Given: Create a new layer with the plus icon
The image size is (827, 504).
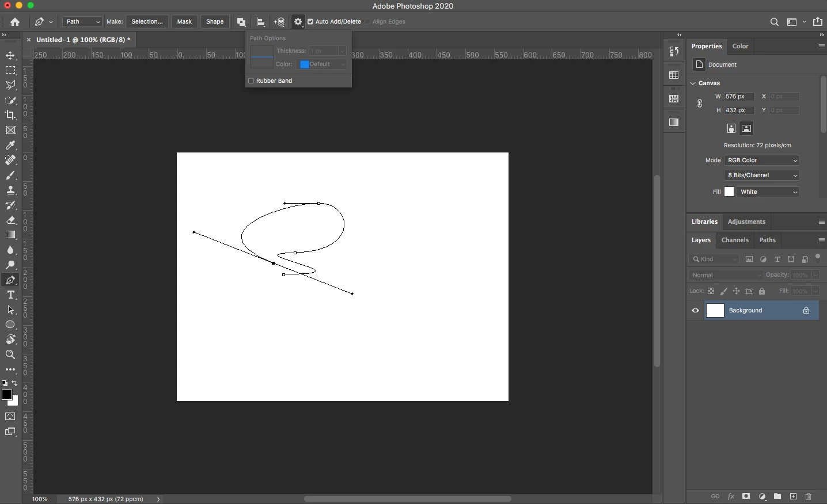Looking at the screenshot, I should pyautogui.click(x=794, y=497).
